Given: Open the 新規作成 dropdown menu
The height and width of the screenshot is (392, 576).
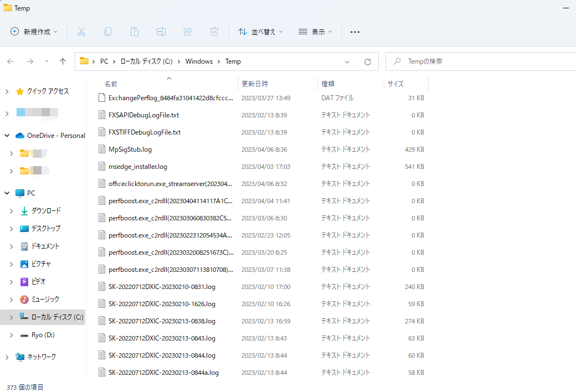Looking at the screenshot, I should coord(34,32).
